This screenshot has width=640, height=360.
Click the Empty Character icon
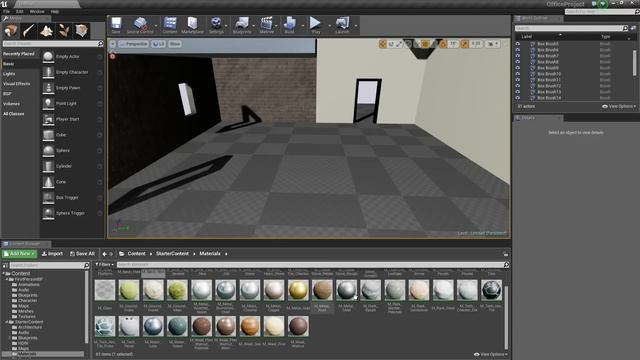48,72
